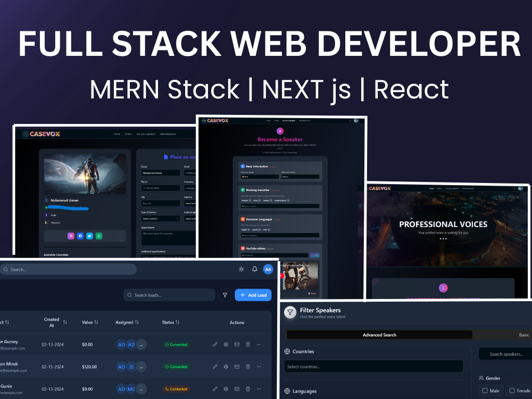This screenshot has width=532, height=399.
Task: Click the hero carousel dots under Professional Voices
Action: (443, 239)
